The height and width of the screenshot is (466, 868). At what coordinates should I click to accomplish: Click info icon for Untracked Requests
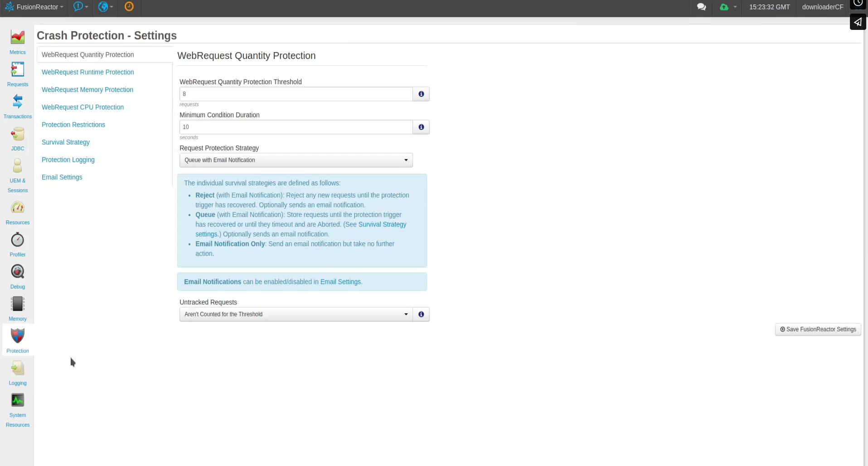click(x=421, y=314)
